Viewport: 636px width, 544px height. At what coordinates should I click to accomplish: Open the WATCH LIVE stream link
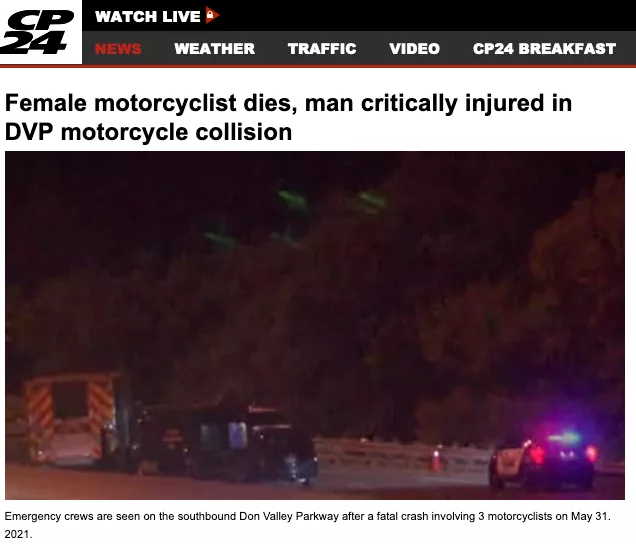point(148,17)
